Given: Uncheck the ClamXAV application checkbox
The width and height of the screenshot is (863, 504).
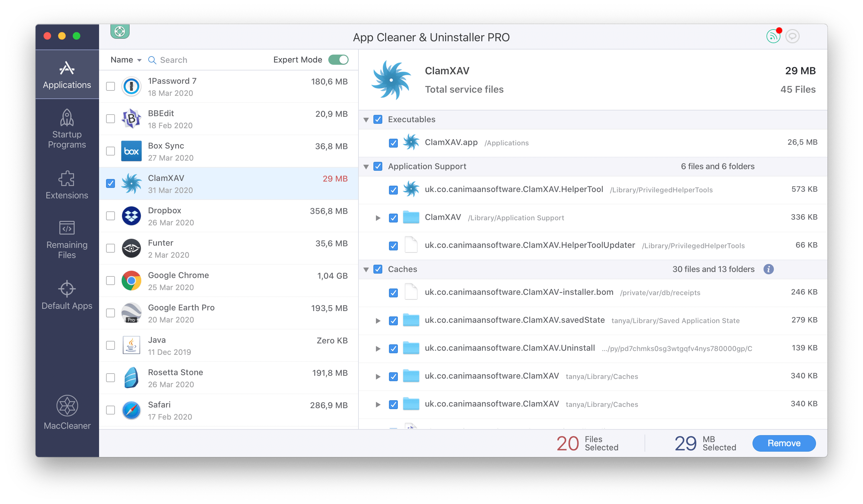Looking at the screenshot, I should tap(112, 183).
